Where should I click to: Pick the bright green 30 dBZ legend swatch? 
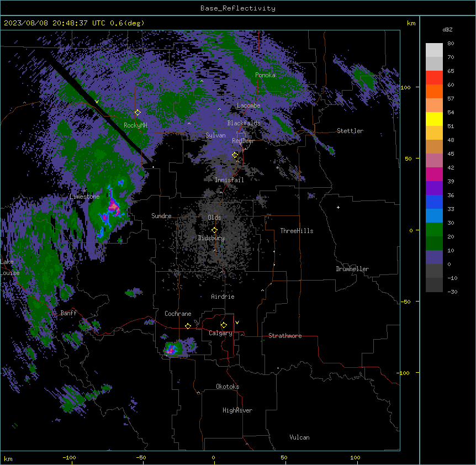point(434,230)
